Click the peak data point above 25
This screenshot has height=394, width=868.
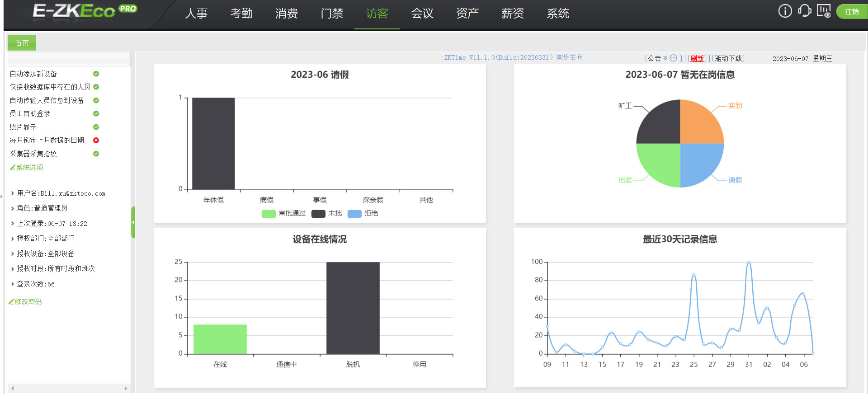click(x=693, y=275)
